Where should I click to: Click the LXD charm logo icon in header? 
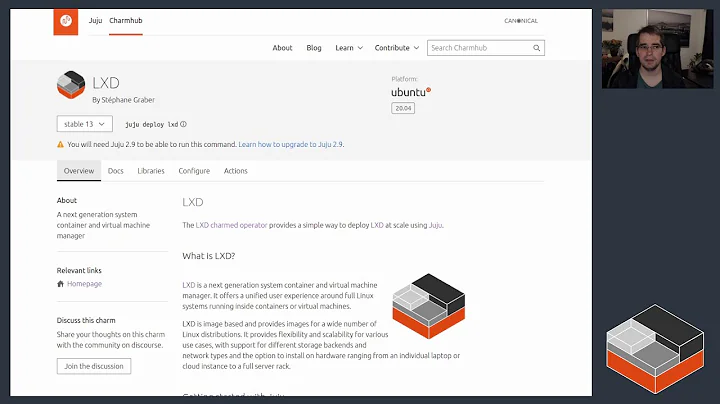point(71,85)
